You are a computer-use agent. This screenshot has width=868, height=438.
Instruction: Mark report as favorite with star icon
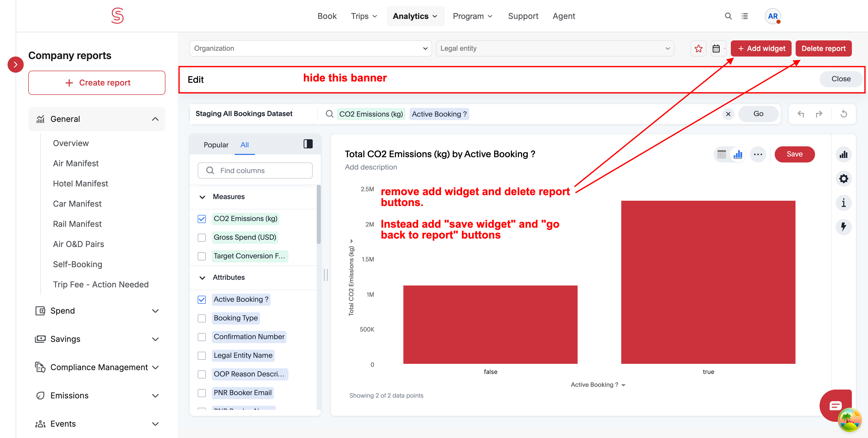(x=699, y=48)
